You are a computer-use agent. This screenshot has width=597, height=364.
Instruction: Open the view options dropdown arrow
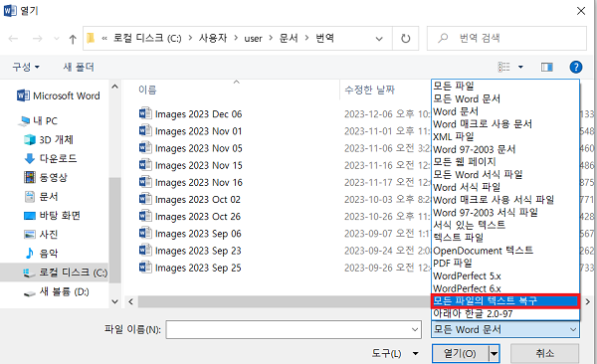[x=520, y=67]
